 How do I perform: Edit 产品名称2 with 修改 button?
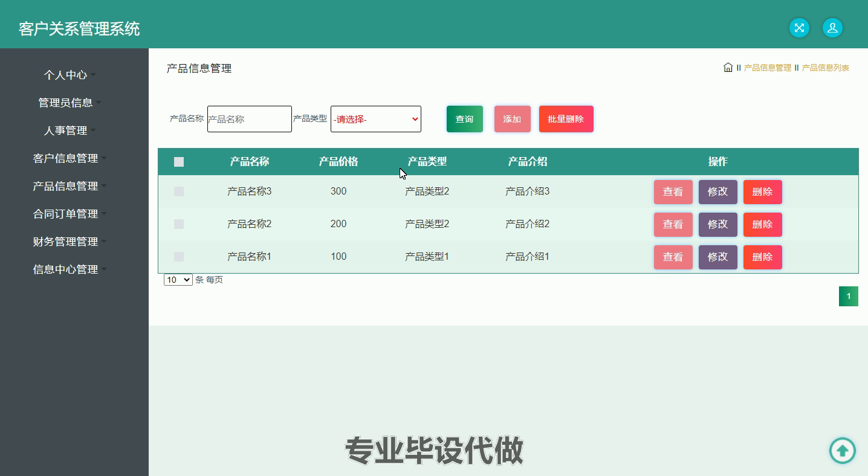718,225
